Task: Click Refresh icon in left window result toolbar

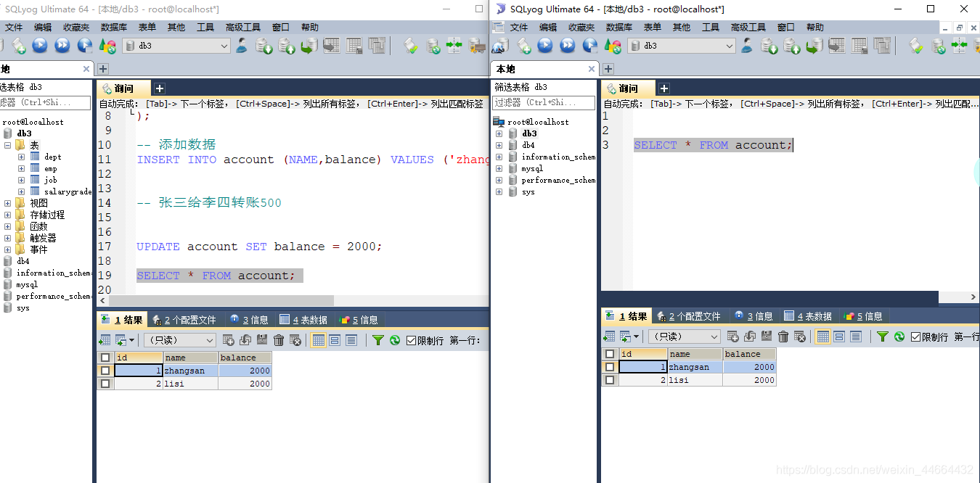Action: pos(395,340)
